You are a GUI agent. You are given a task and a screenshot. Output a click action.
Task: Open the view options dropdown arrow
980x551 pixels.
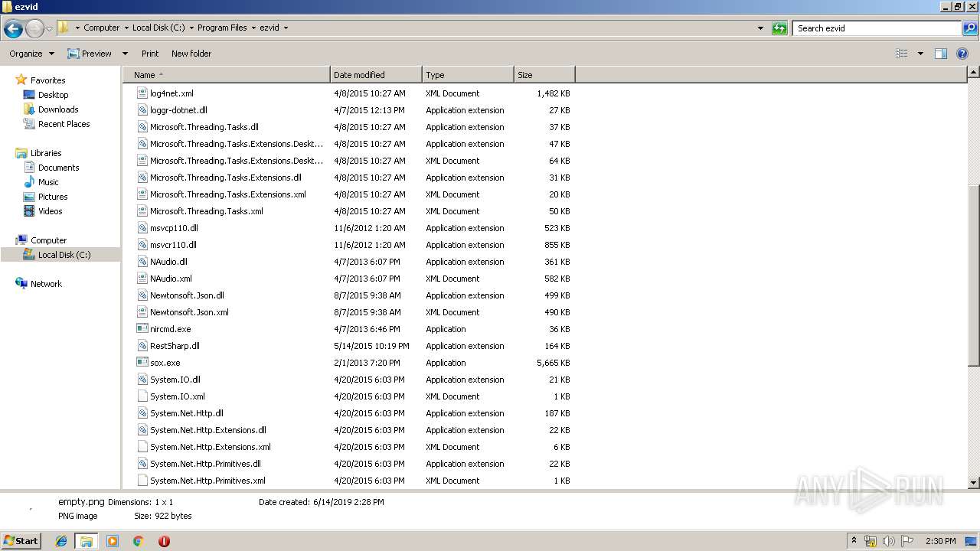pos(920,54)
